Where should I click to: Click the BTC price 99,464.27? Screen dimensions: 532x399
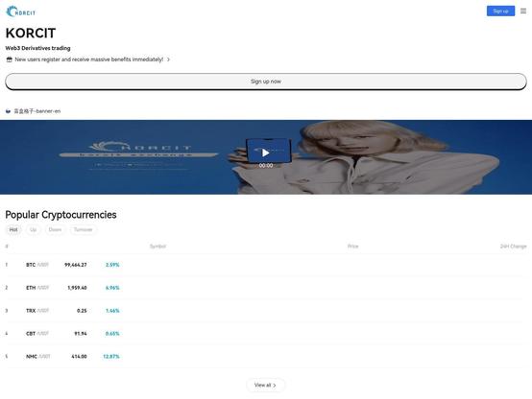[x=76, y=265]
